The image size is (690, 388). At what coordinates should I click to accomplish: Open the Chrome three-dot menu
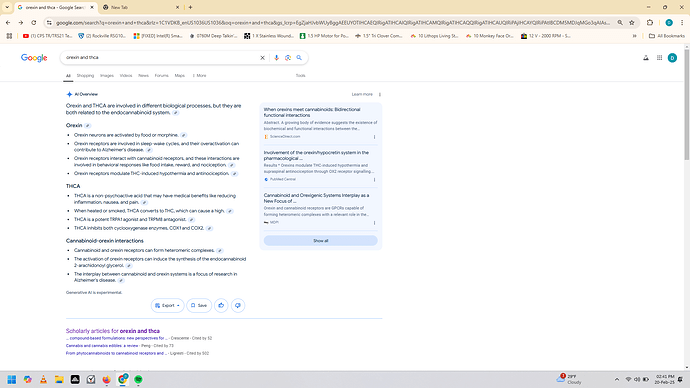coord(682,22)
